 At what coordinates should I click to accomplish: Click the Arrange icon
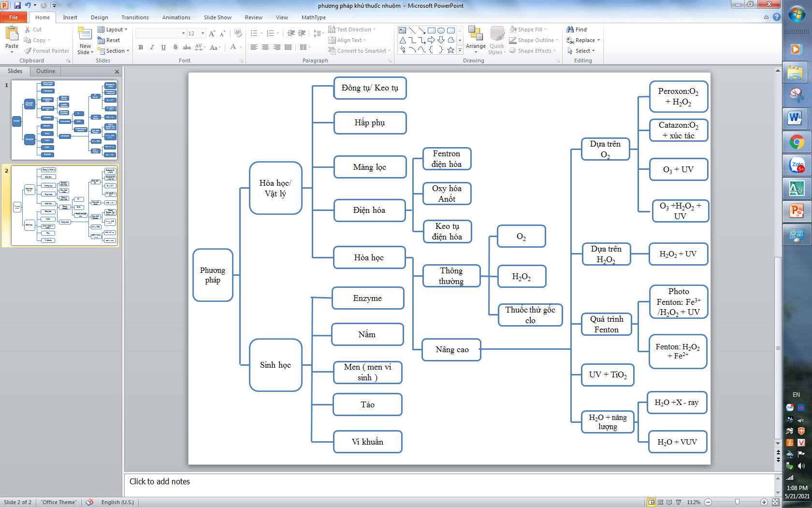click(x=476, y=34)
